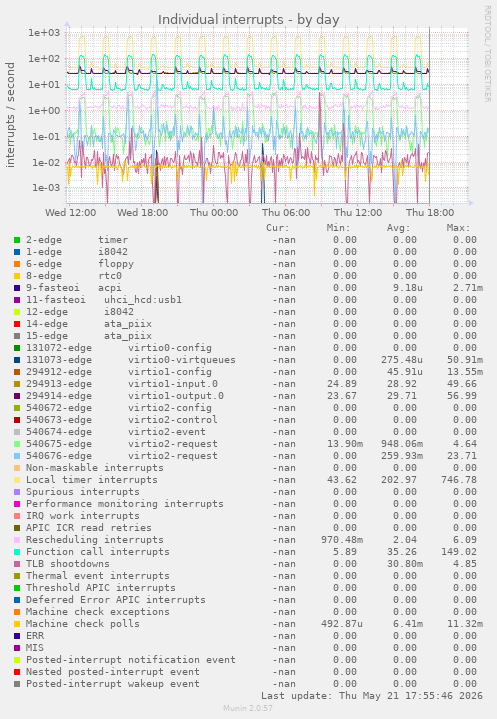Click the red 14-edge ata_piix swatch
This screenshot has height=719, width=497.
coord(17,324)
